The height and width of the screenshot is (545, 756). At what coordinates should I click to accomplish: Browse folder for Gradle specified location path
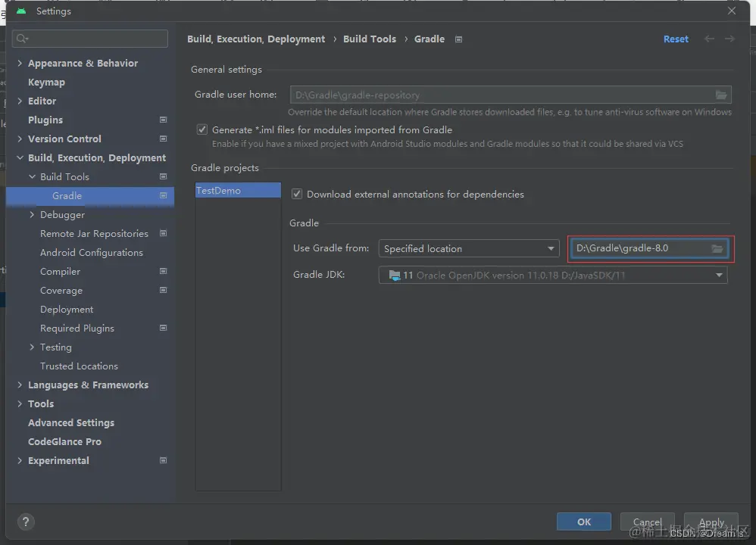[x=717, y=248]
